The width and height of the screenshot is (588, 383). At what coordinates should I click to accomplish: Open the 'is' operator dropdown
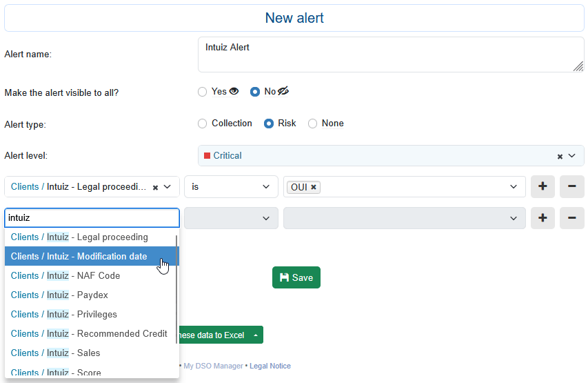pyautogui.click(x=230, y=186)
